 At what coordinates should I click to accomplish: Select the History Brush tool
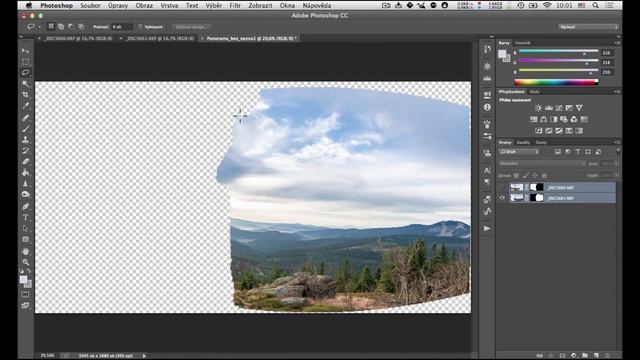[x=26, y=151]
